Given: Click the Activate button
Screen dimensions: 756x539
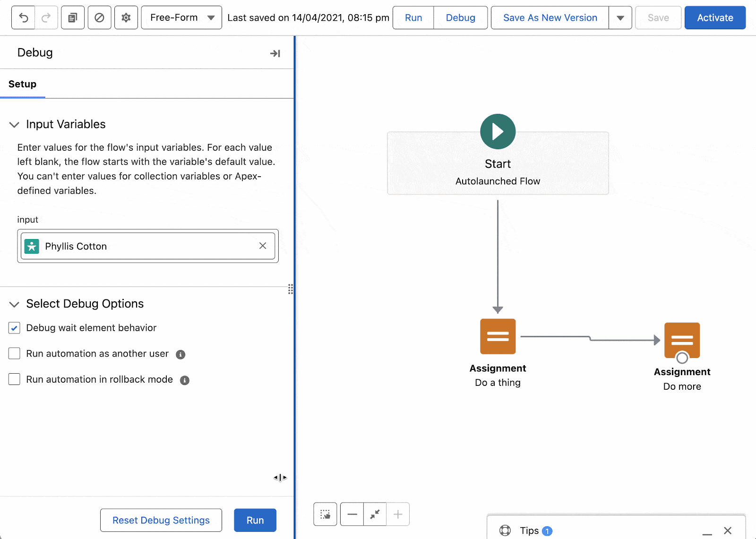Looking at the screenshot, I should [x=714, y=17].
